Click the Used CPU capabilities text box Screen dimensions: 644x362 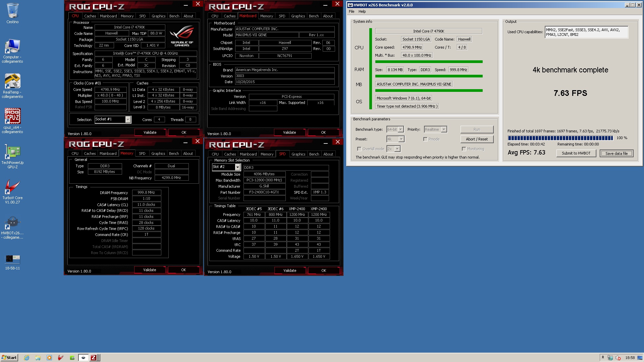click(x=586, y=32)
